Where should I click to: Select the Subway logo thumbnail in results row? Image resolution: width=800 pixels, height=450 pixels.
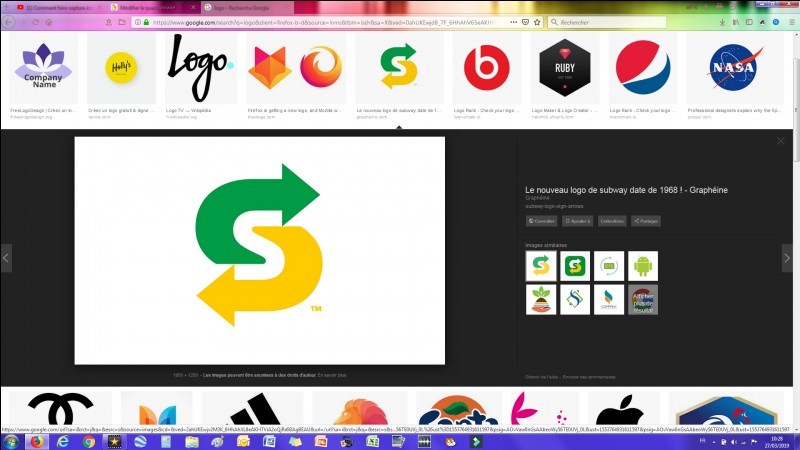point(399,68)
